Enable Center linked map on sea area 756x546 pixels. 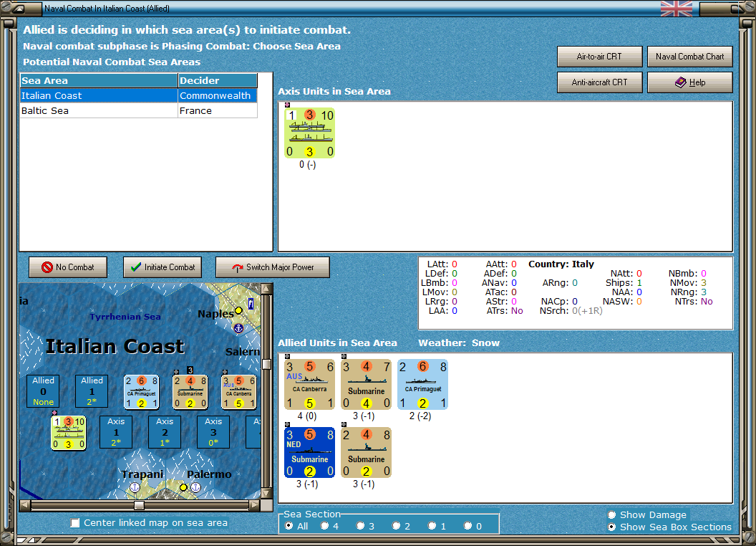tap(75, 523)
